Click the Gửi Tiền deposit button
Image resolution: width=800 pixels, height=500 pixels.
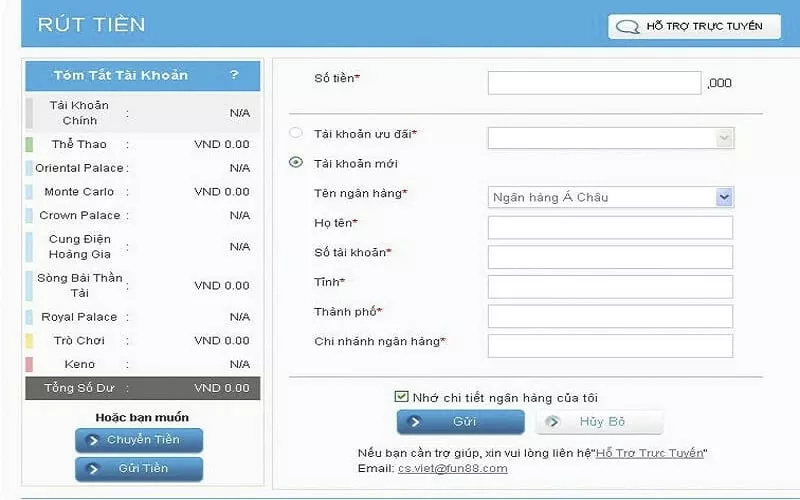click(139, 469)
